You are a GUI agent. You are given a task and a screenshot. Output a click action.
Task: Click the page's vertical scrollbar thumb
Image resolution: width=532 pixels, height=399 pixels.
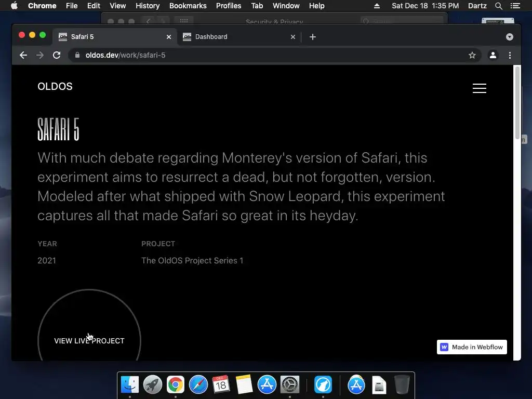pyautogui.click(x=517, y=102)
